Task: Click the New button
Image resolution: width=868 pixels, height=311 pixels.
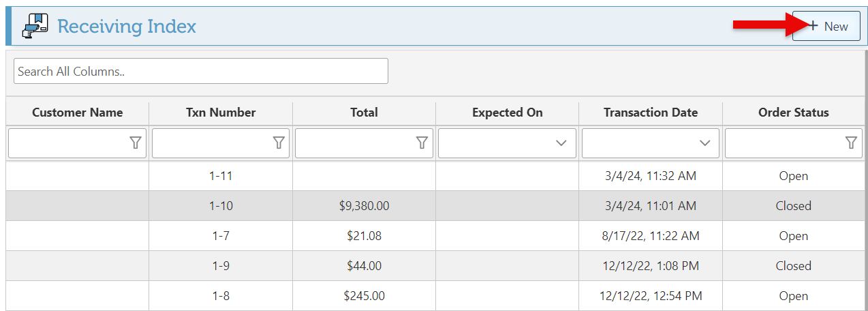Action: [x=826, y=27]
